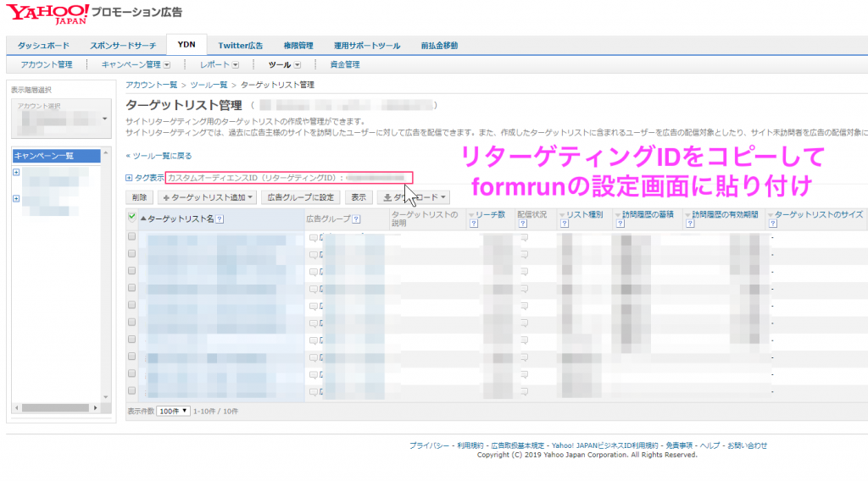This screenshot has height=481, width=868.
Task: Open help icon beside 広告グループ header
Action: [356, 219]
